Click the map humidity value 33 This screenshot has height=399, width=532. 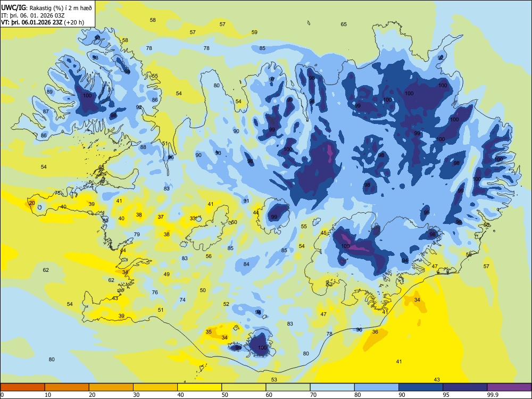click(x=193, y=219)
